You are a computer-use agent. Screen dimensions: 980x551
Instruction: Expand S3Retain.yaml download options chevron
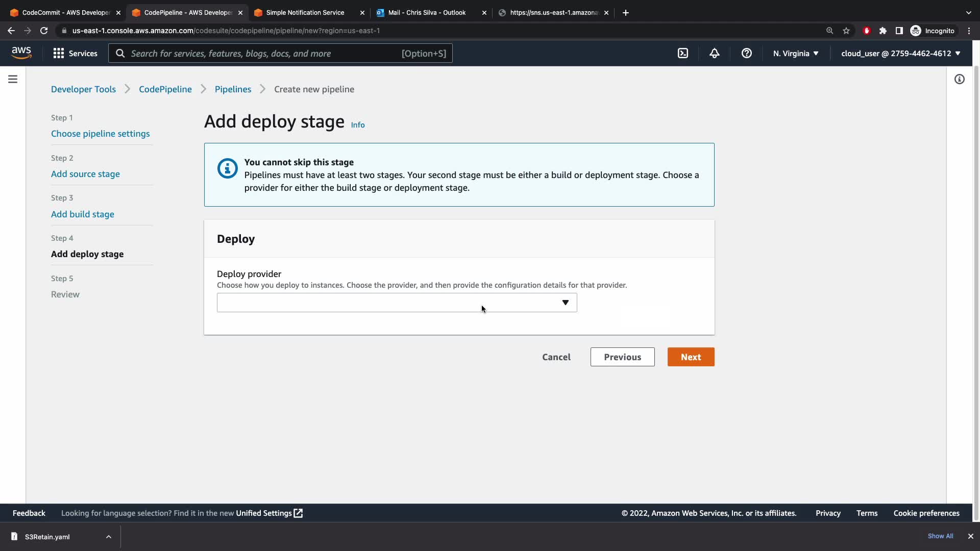tap(108, 537)
